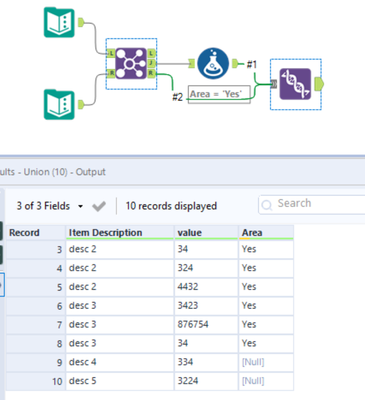Select the upper Input Data tool
Image resolution: width=365 pixels, height=400 pixels.
click(59, 22)
